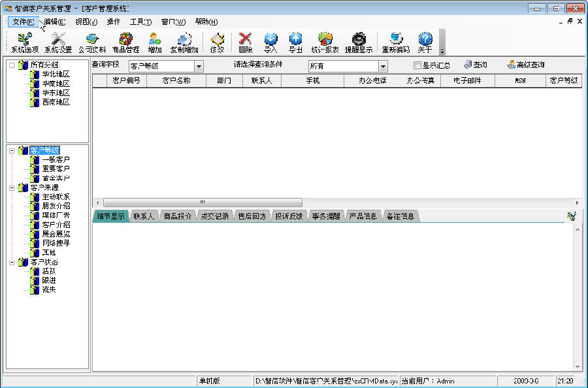The image size is (588, 388).
Task: Click the 复制增加 icon
Action: tap(184, 42)
